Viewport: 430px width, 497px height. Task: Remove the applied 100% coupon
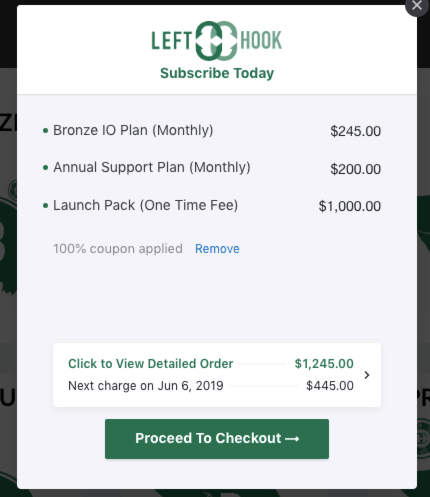(x=217, y=249)
